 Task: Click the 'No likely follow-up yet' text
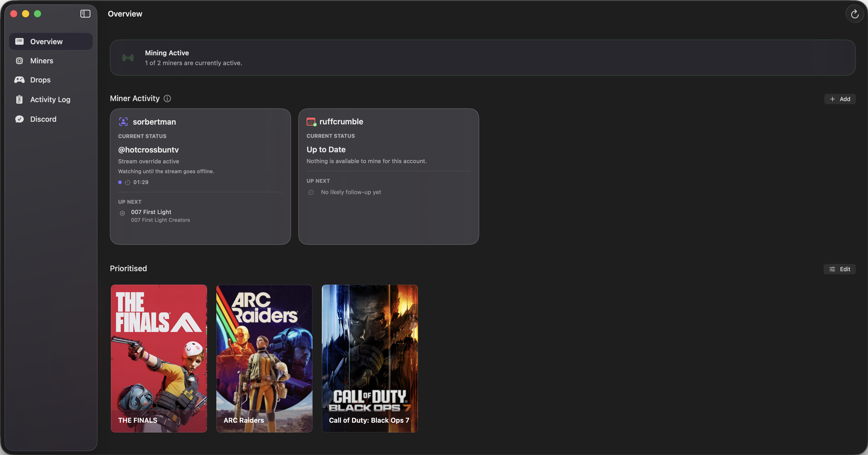tap(351, 192)
